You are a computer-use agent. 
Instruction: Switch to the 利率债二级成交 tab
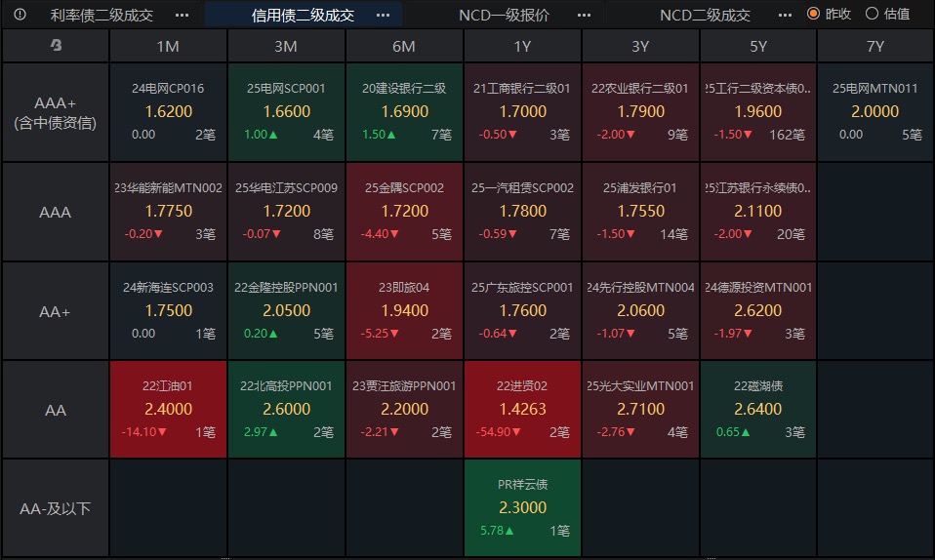click(x=102, y=15)
